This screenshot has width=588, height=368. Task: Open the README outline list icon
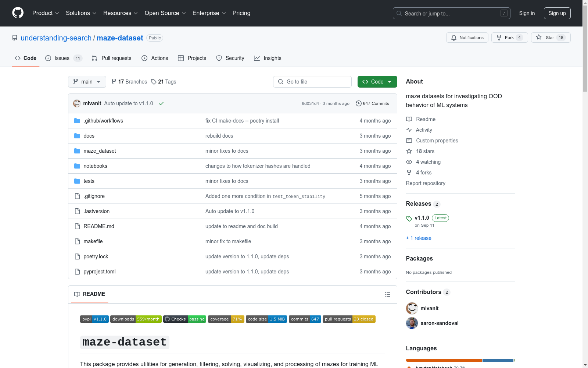pyautogui.click(x=387, y=294)
